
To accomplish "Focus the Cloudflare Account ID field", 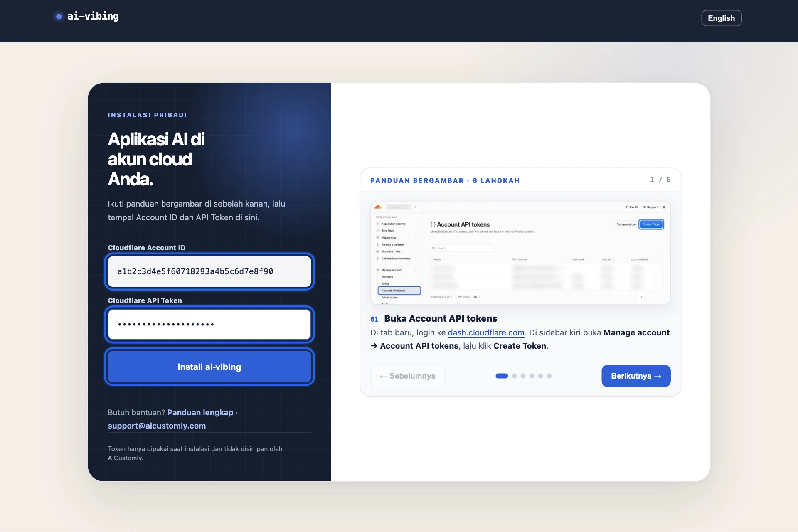I will [x=209, y=271].
